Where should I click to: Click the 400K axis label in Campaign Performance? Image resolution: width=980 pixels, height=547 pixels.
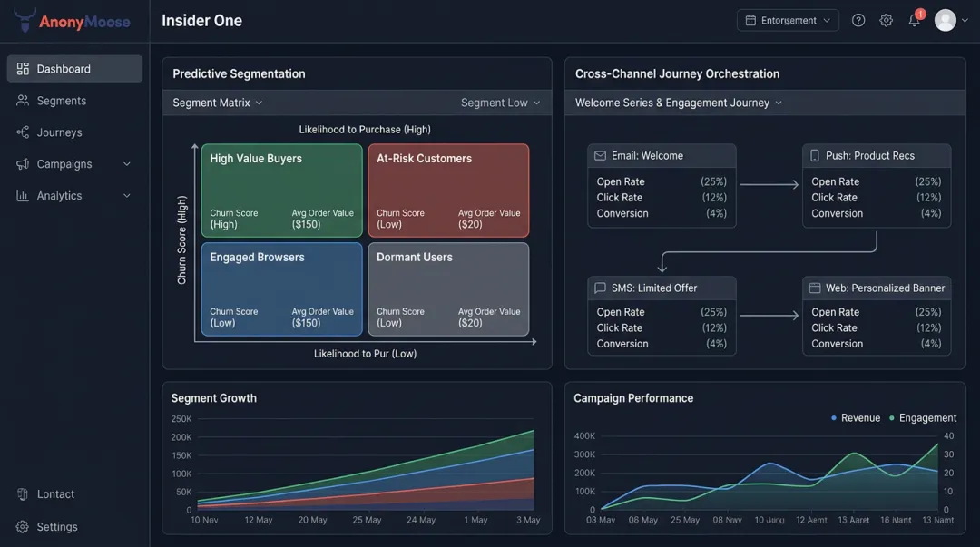584,435
